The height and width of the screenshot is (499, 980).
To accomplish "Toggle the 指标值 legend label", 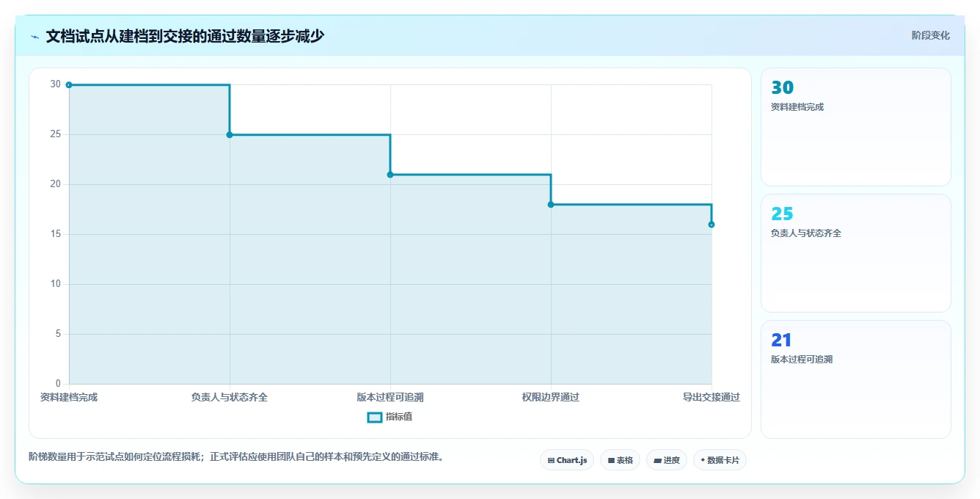I will pos(399,417).
